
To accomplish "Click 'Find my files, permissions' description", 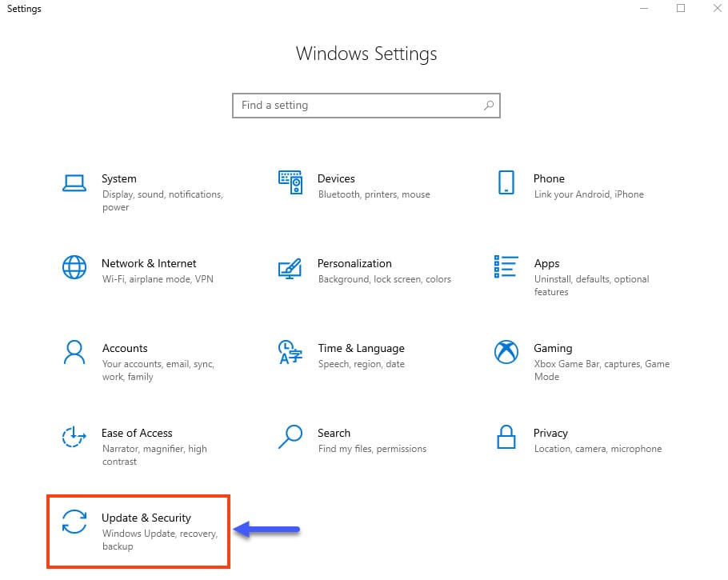I will click(372, 449).
